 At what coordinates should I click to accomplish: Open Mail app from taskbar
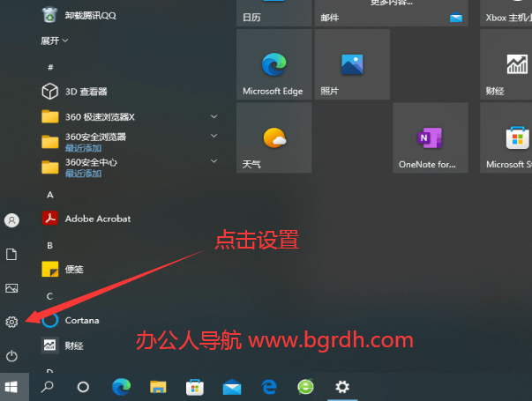(x=232, y=387)
